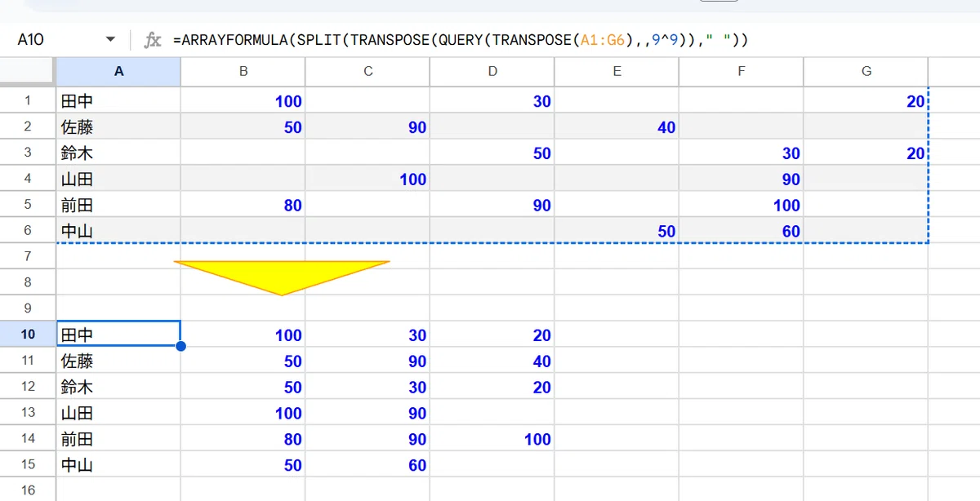Select row 8 header
Viewport: 980px width, 501px height.
click(28, 282)
